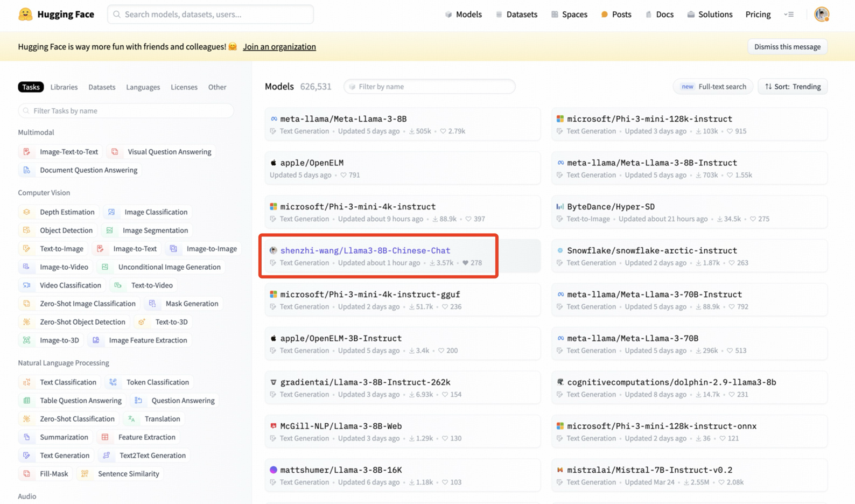The height and width of the screenshot is (504, 855).
Task: Select the Token Classification task icon
Action: (x=113, y=382)
